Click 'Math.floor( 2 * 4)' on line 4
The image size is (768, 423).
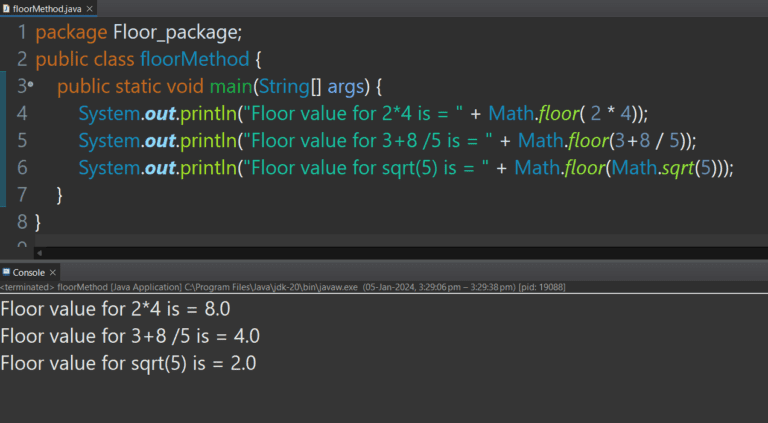pyautogui.click(x=563, y=114)
